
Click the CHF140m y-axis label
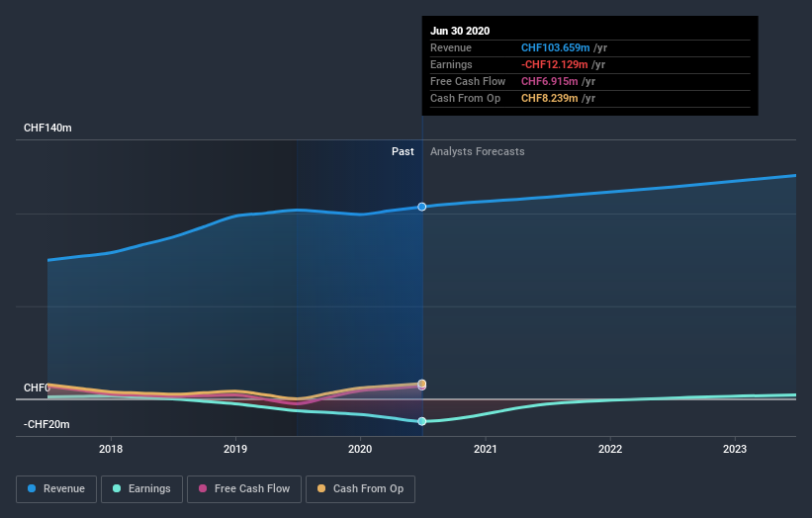point(47,128)
